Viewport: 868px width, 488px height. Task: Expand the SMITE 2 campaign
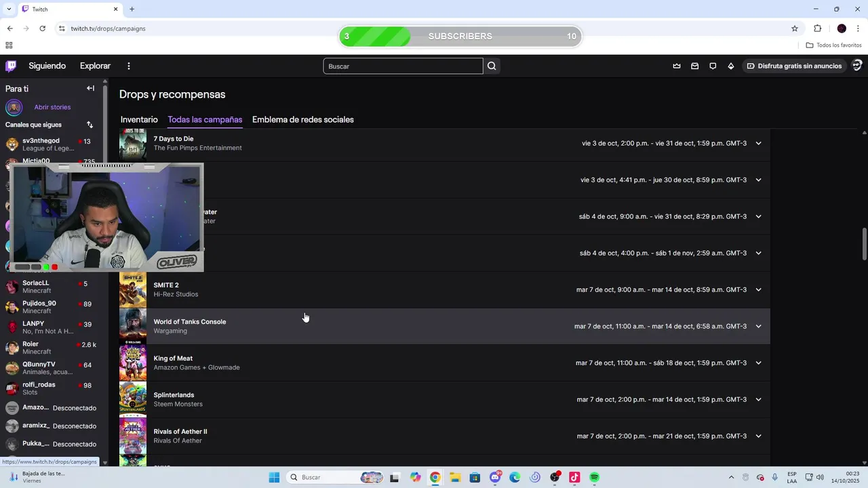click(758, 289)
